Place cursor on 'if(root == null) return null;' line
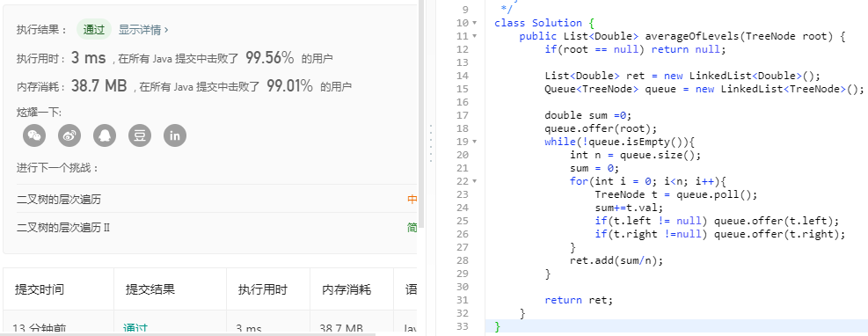Screen dimensions: 868x336 (x=635, y=49)
